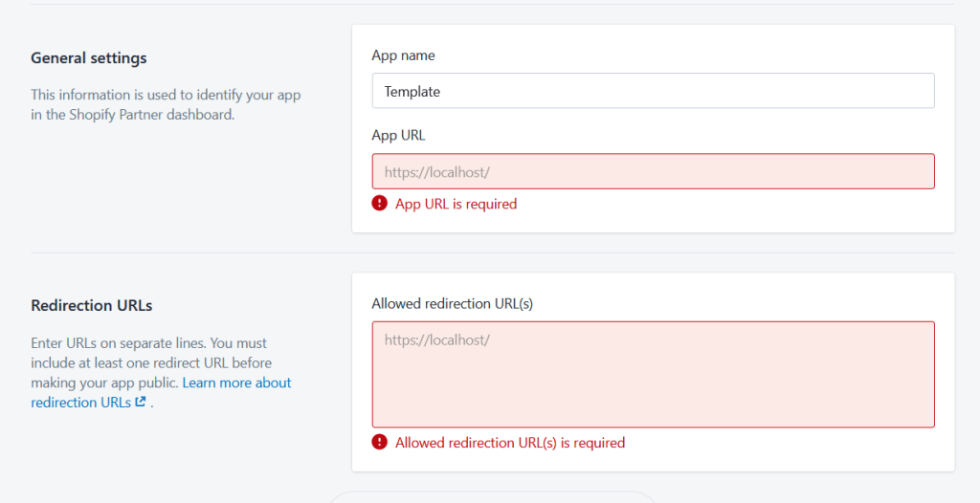
Task: Click the error icon beside App URL is required
Action: (x=380, y=204)
